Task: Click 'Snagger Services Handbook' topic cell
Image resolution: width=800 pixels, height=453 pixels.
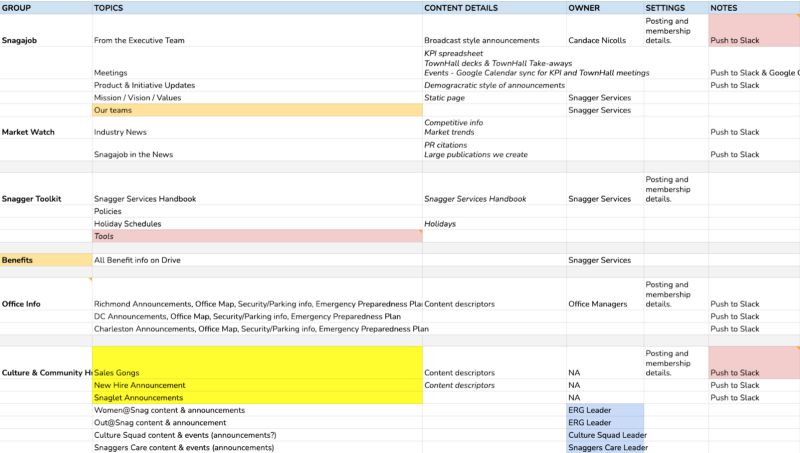Action: click(257, 189)
